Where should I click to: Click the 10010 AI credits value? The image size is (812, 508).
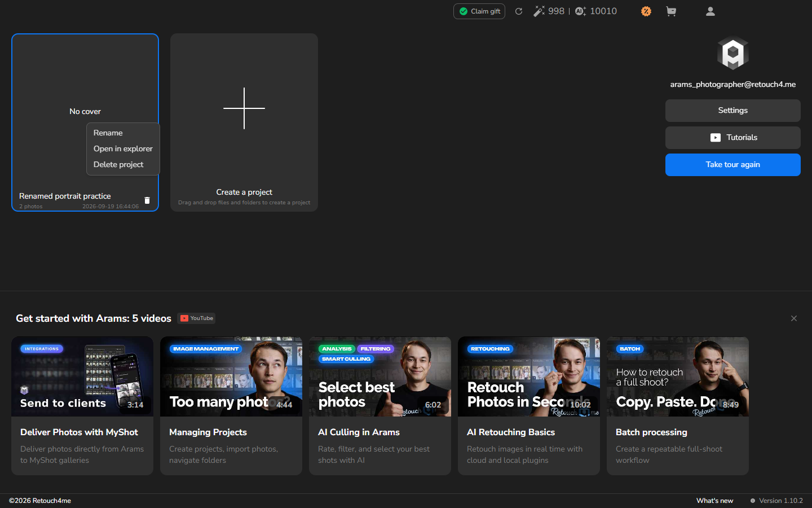pyautogui.click(x=603, y=11)
